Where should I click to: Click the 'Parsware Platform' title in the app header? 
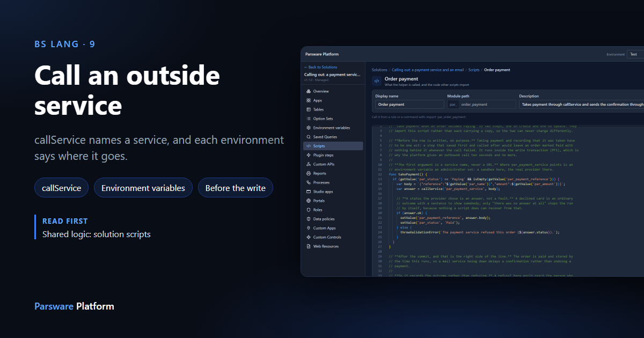point(322,54)
